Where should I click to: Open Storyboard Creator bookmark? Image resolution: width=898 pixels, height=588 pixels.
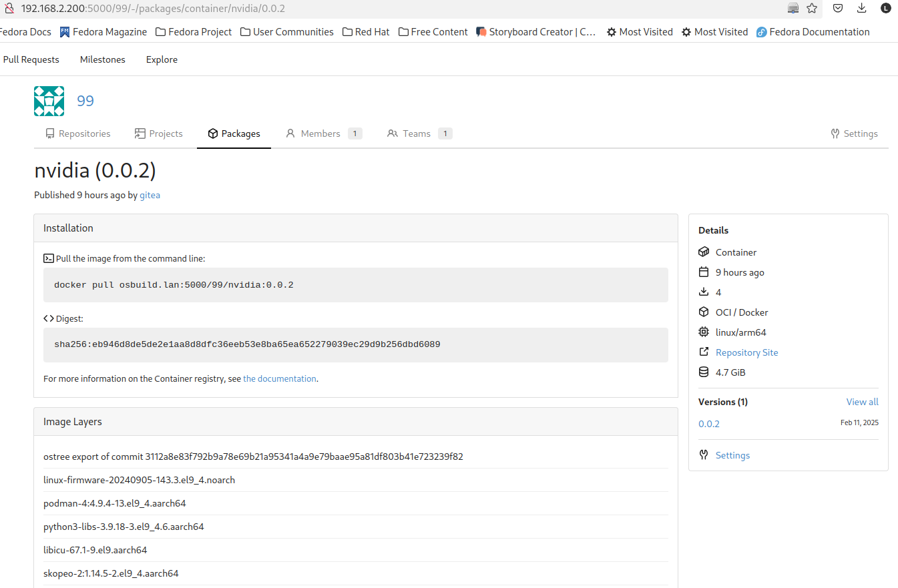[536, 32]
